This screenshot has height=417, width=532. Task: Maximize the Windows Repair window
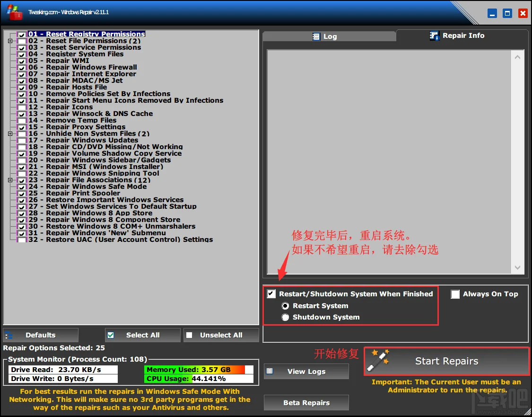(x=507, y=13)
